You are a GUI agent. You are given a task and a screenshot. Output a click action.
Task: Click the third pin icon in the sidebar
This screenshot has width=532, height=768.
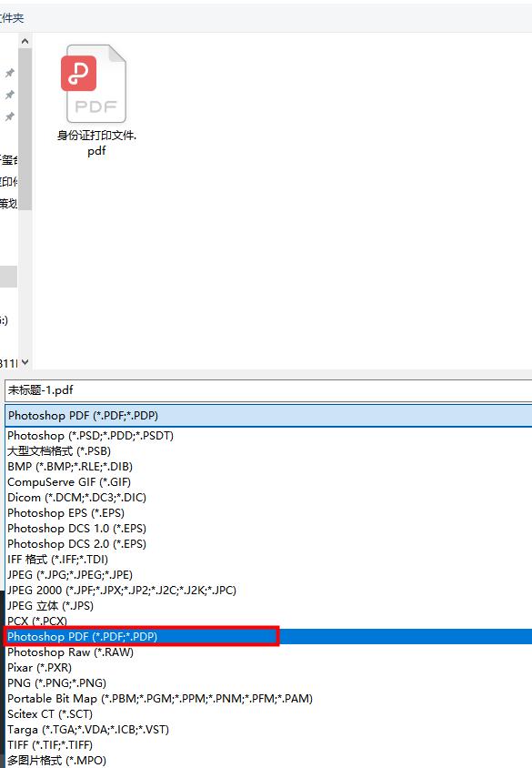coord(9,116)
